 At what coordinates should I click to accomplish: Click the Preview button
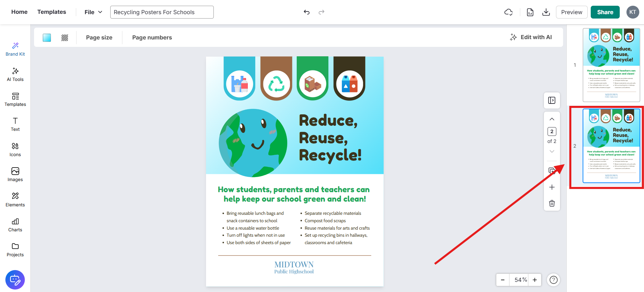572,12
